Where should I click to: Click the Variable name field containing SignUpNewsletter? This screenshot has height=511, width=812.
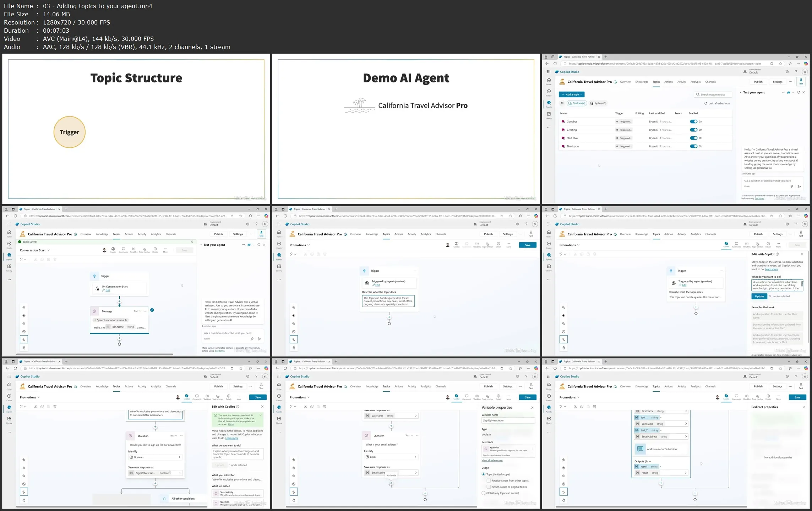click(x=508, y=420)
